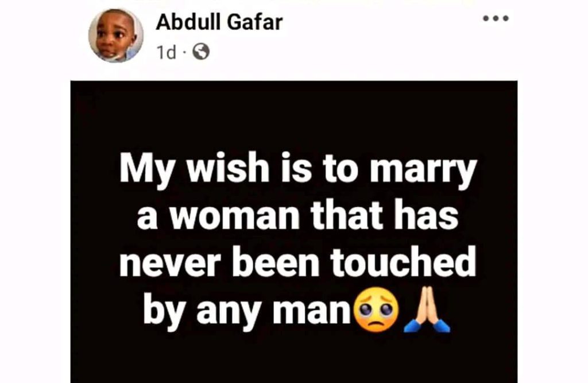Open the black post image background
Viewport: 588px width, 383px height.
coord(294,232)
